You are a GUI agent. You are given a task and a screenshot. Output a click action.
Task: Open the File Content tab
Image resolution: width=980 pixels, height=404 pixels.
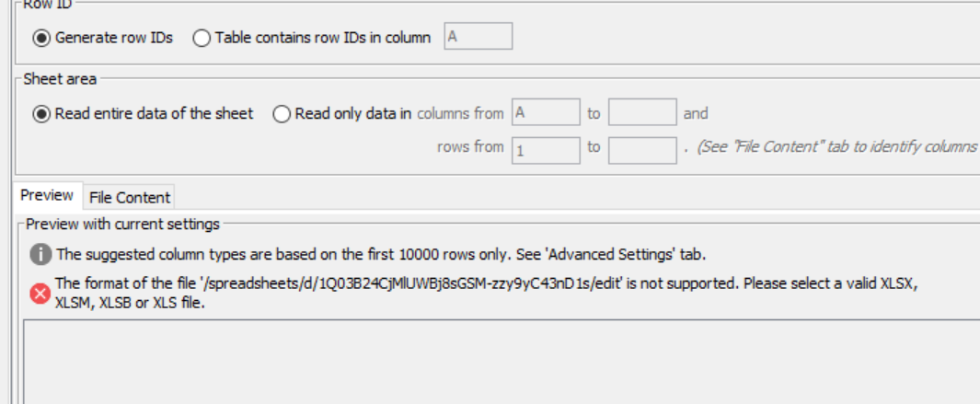pos(130,197)
